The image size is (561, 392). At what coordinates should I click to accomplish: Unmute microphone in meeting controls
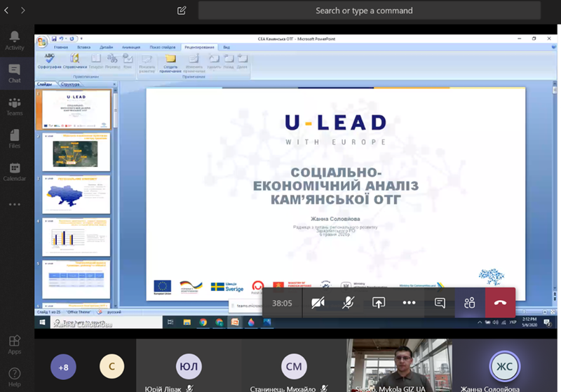coord(348,302)
